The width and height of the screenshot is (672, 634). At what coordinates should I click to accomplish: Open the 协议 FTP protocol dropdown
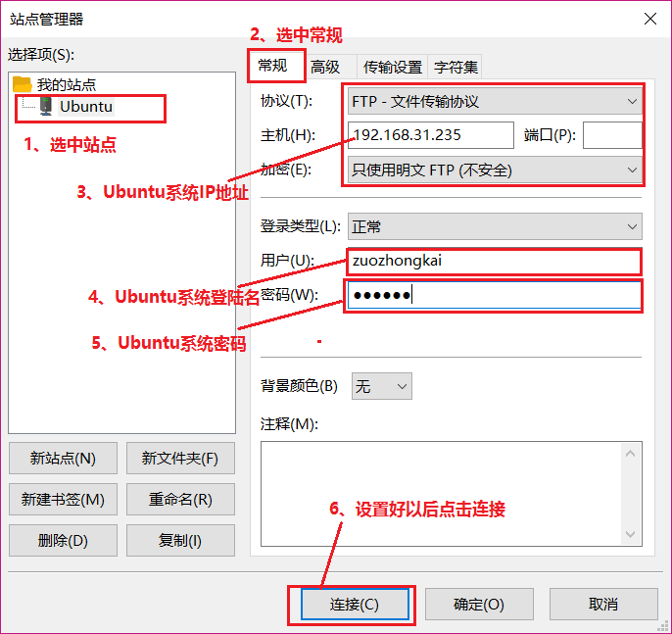tap(495, 101)
